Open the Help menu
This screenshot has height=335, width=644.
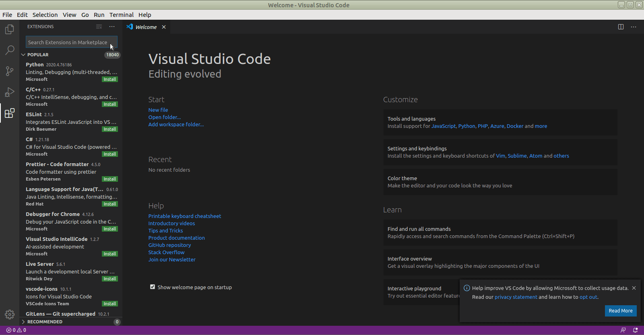click(x=145, y=15)
